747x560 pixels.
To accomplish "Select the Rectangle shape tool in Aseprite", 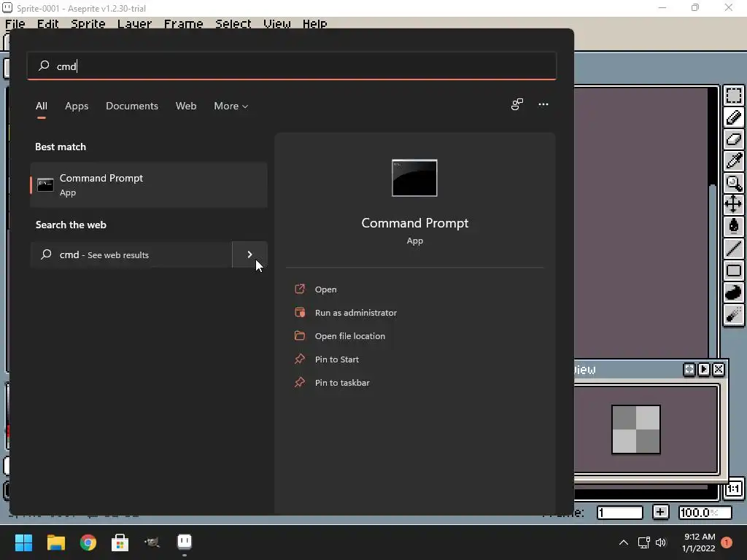I will (x=734, y=271).
